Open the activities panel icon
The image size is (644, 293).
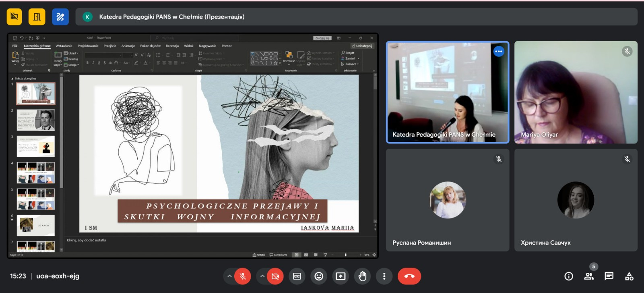629,276
